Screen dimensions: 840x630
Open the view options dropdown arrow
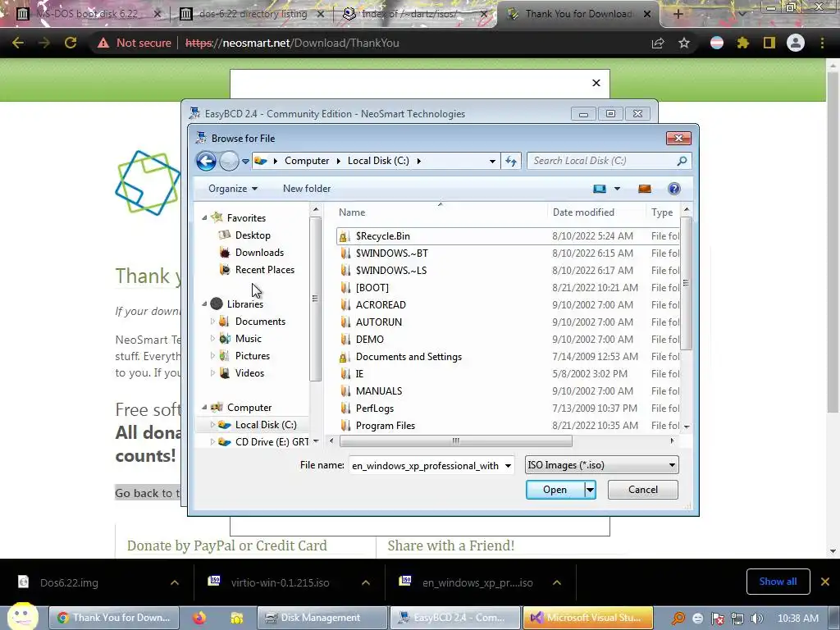617,189
